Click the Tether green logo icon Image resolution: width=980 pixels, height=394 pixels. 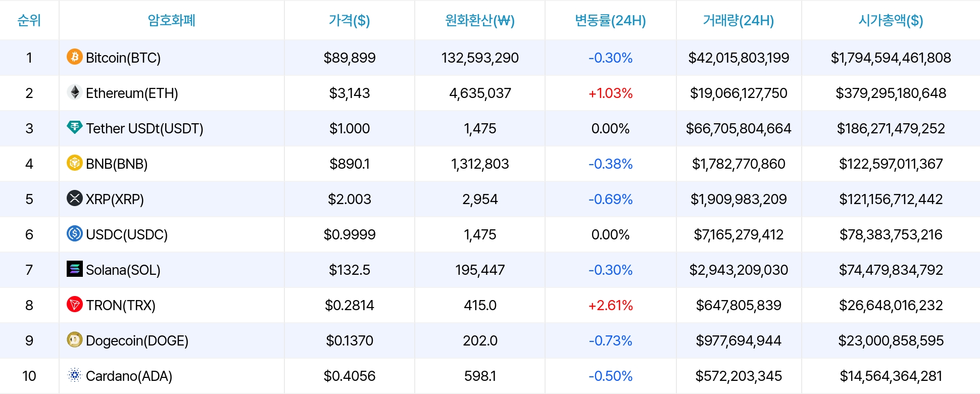[x=75, y=127]
